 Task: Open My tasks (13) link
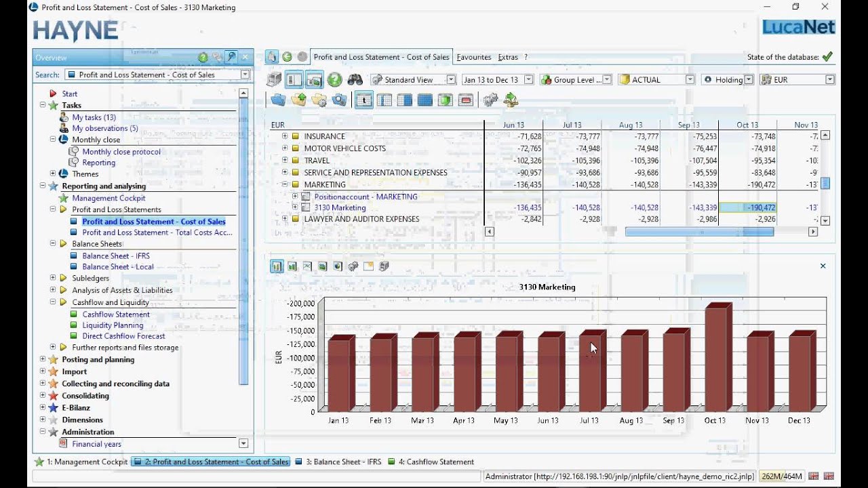pos(94,117)
